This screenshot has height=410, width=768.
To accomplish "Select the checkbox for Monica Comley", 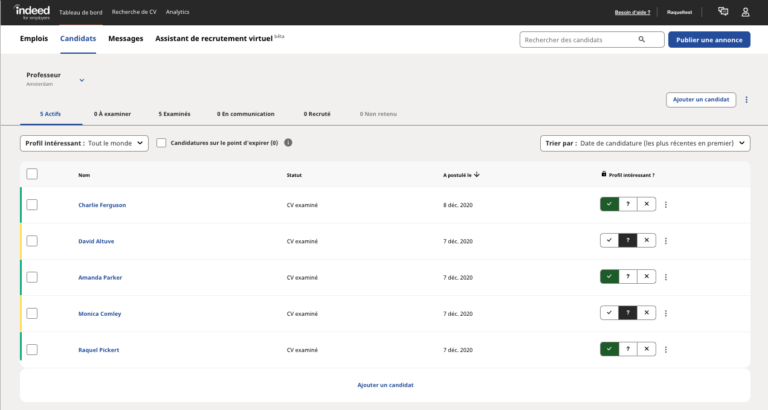I will [32, 313].
